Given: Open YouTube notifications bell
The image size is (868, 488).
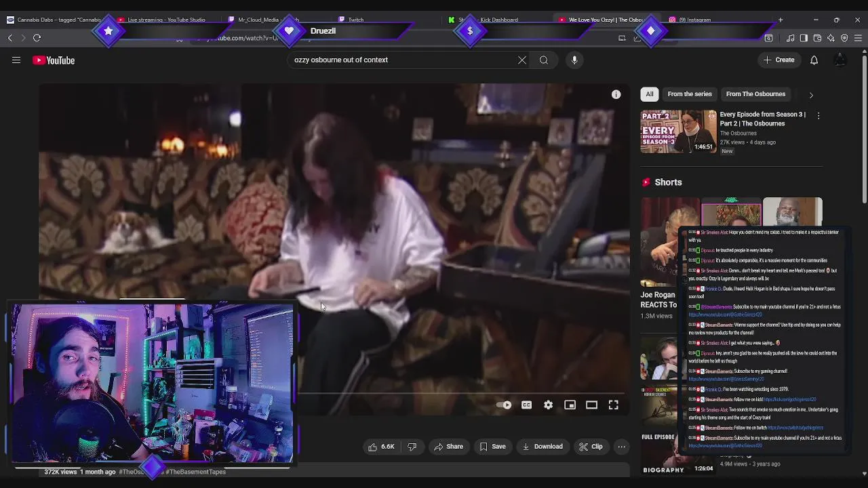Looking at the screenshot, I should (x=814, y=60).
